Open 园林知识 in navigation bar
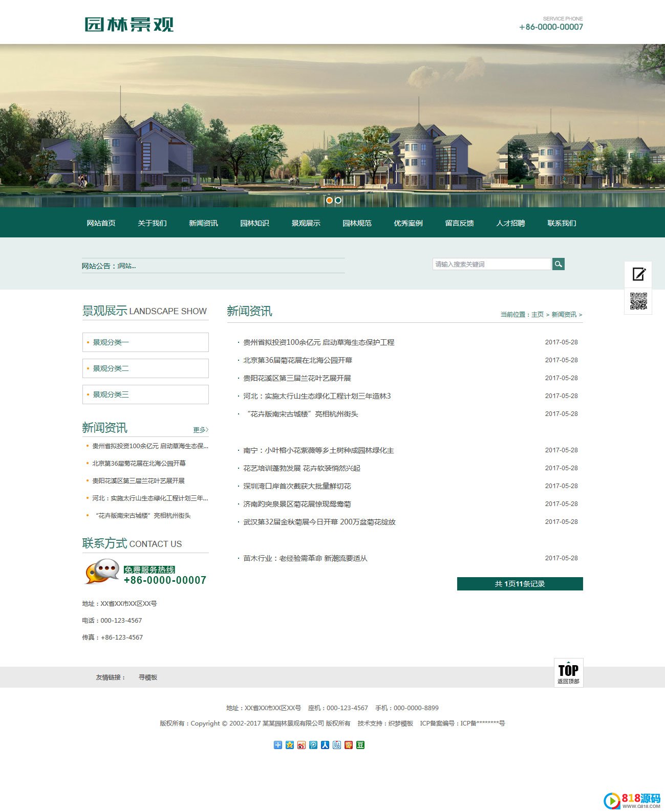The width and height of the screenshot is (665, 812). (x=254, y=223)
